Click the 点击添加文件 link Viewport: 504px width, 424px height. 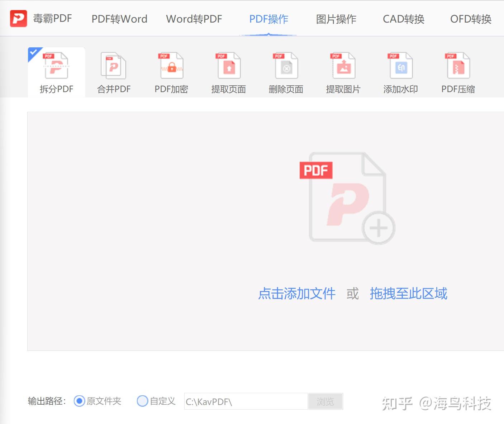click(x=297, y=294)
